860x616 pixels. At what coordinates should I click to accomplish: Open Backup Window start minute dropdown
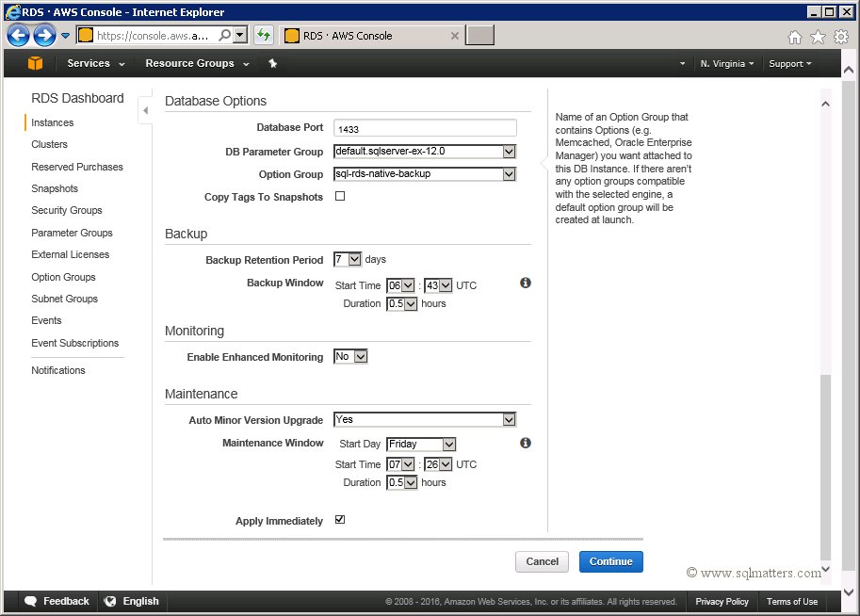tap(438, 285)
